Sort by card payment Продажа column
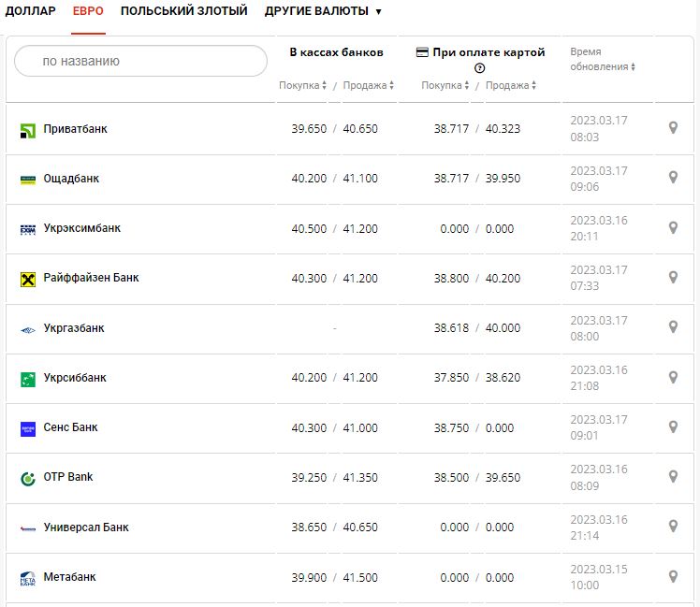 point(511,85)
